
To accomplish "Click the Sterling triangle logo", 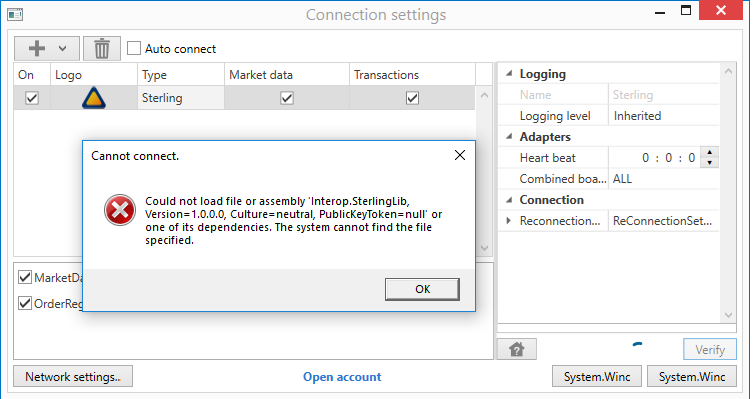I will pyautogui.click(x=94, y=98).
